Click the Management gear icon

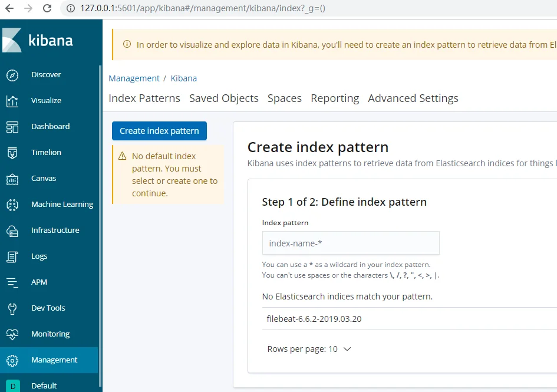click(x=12, y=360)
